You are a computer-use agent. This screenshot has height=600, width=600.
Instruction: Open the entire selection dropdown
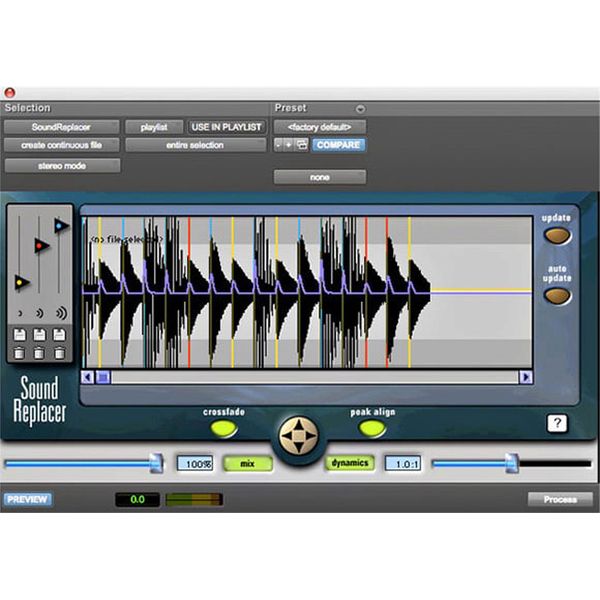(x=195, y=145)
